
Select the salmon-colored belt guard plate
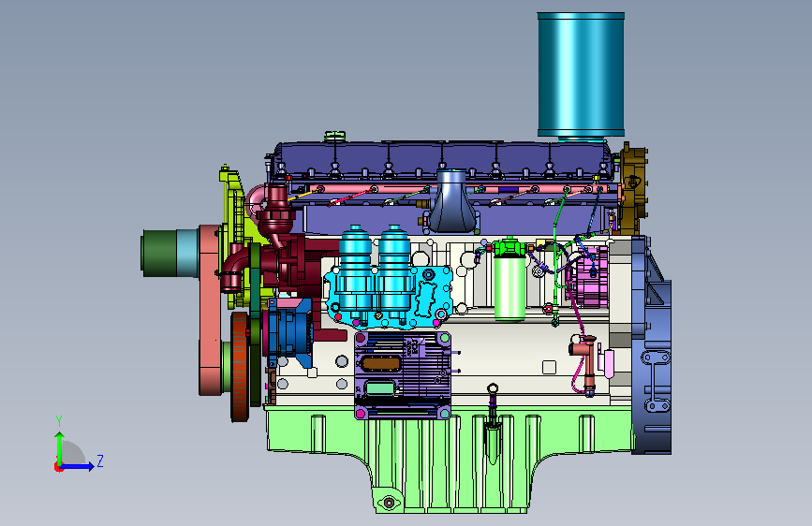[x=210, y=311]
